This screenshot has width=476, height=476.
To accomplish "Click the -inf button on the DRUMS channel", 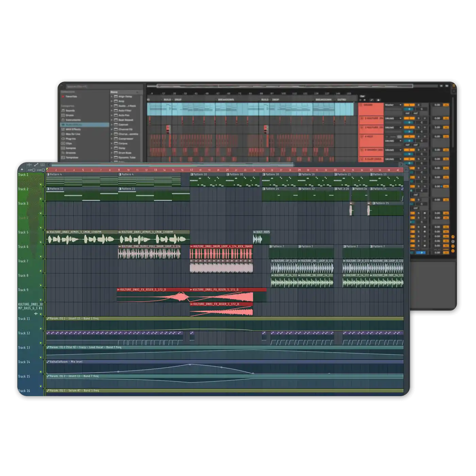I will (407, 113).
